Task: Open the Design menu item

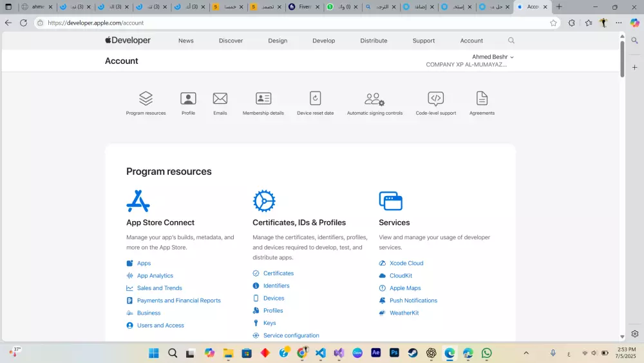Action: click(x=278, y=41)
